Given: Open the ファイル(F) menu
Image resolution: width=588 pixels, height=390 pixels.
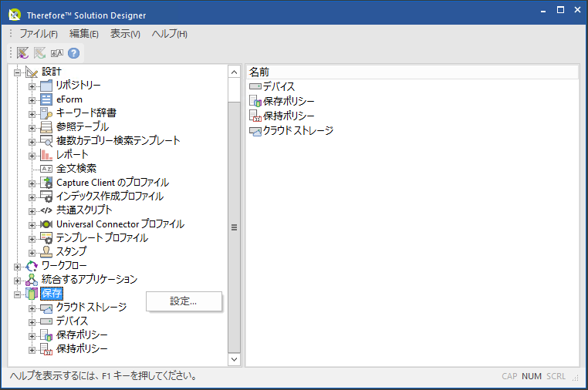Looking at the screenshot, I should 39,34.
